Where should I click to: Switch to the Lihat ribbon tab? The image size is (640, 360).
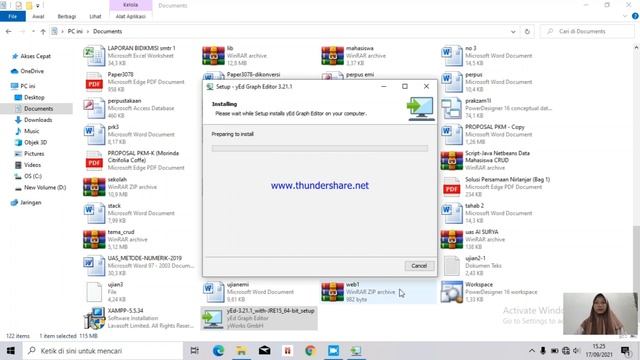tap(95, 16)
